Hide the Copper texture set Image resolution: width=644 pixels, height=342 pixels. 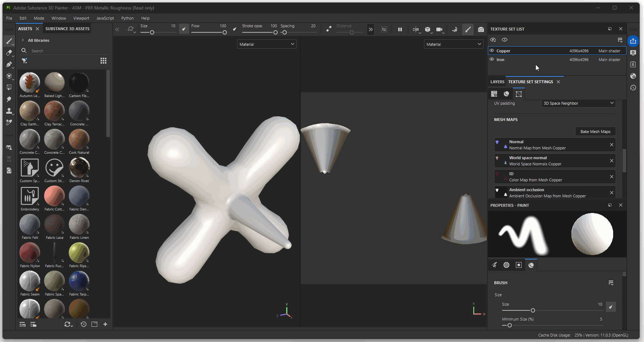pos(492,51)
